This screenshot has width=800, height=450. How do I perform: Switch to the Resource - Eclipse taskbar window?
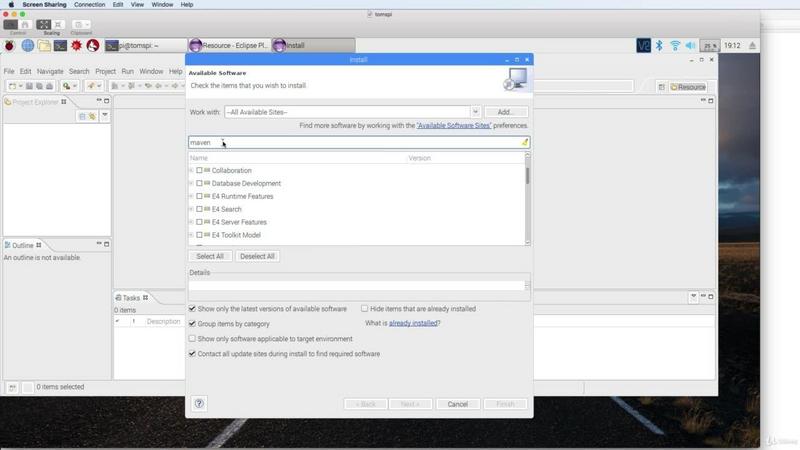pos(229,45)
